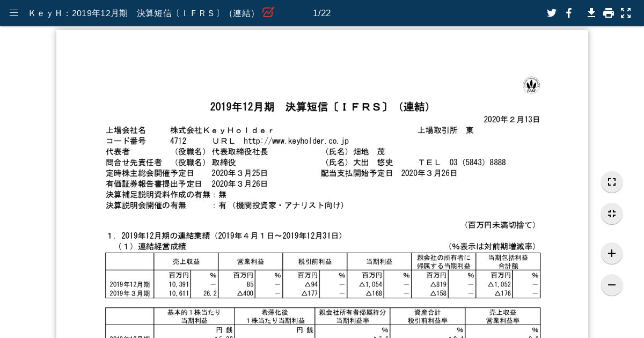Zoom out with the minus button

[x=612, y=285]
